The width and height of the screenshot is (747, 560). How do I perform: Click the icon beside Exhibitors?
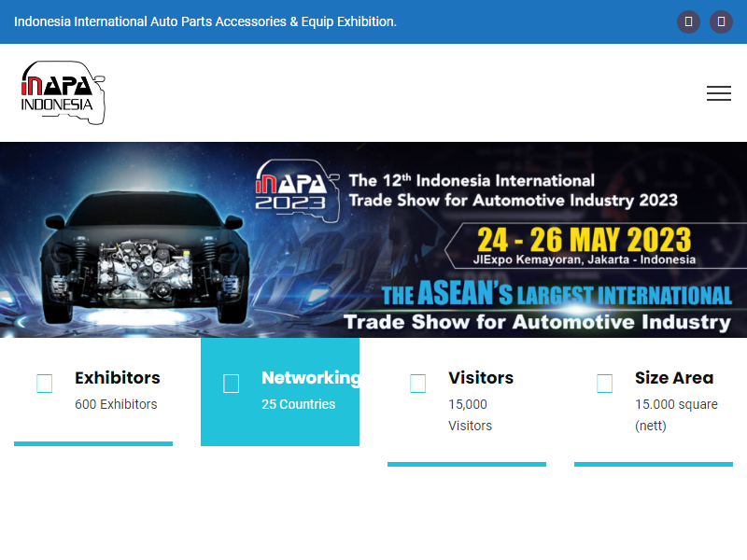[x=44, y=384]
